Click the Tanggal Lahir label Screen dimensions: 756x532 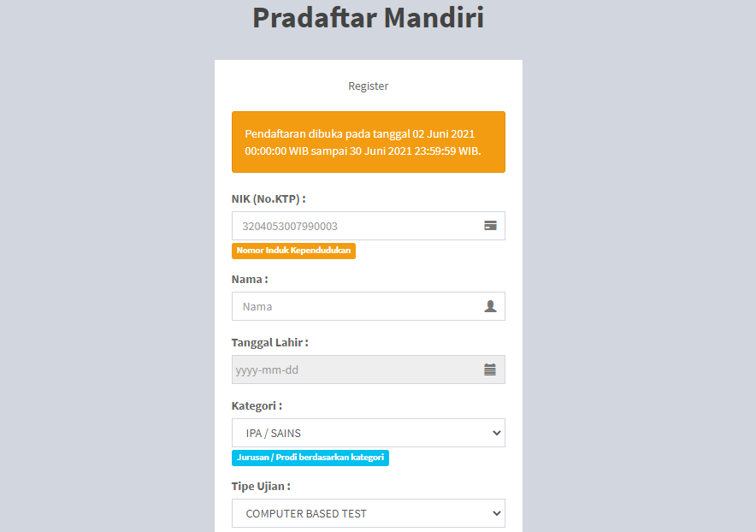coord(269,342)
